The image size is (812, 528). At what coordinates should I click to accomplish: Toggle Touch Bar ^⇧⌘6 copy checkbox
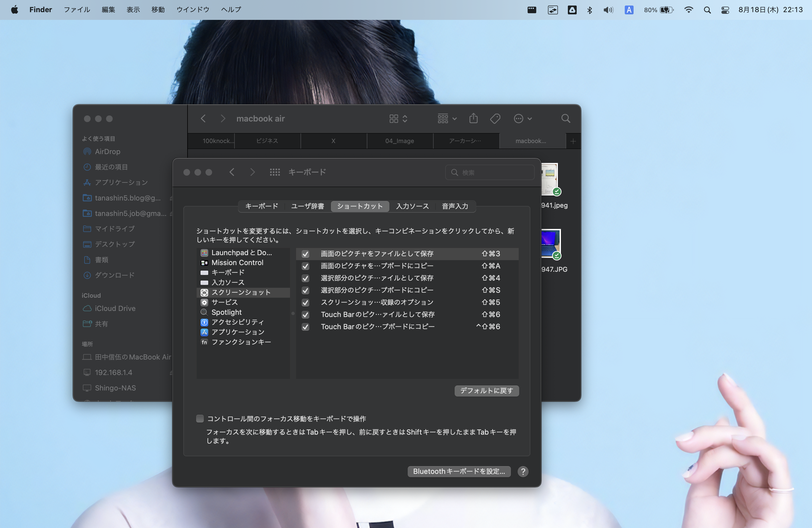coord(305,327)
